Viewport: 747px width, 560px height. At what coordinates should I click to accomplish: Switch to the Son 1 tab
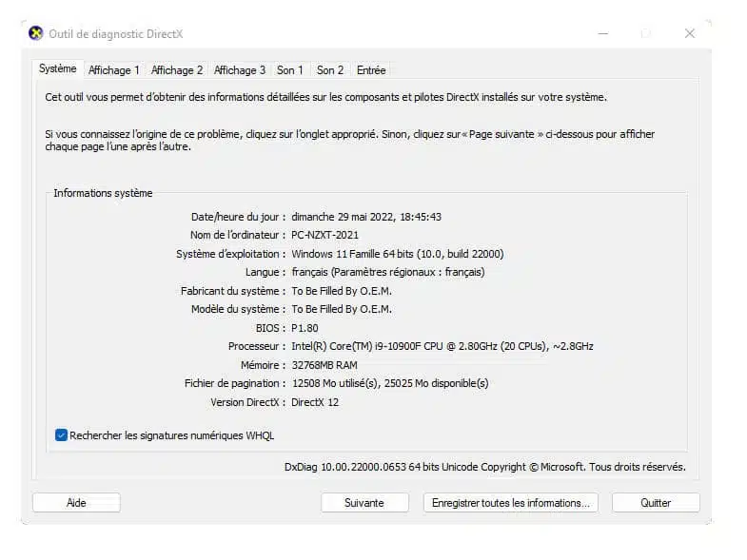click(x=290, y=70)
